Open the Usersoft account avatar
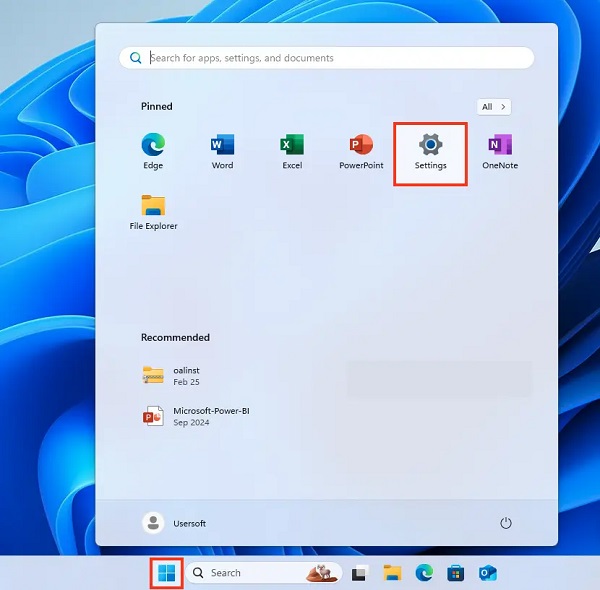The height and width of the screenshot is (590, 600). pyautogui.click(x=153, y=523)
